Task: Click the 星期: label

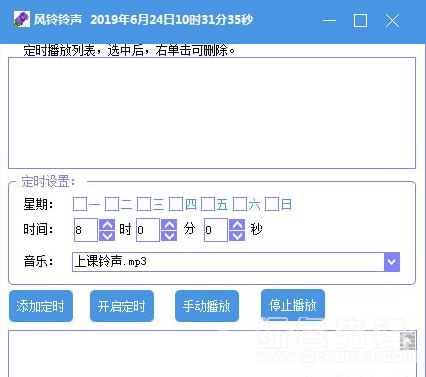Action: [x=38, y=204]
